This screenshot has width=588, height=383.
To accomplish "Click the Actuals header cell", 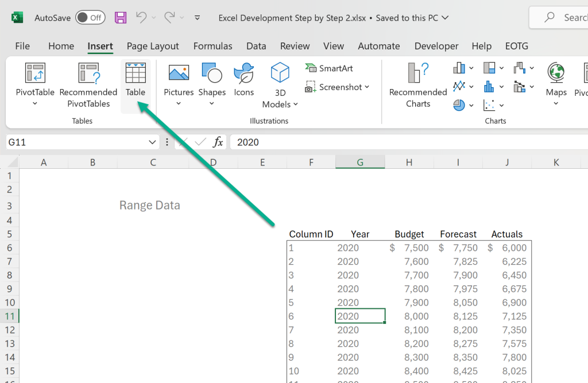I will pyautogui.click(x=507, y=234).
